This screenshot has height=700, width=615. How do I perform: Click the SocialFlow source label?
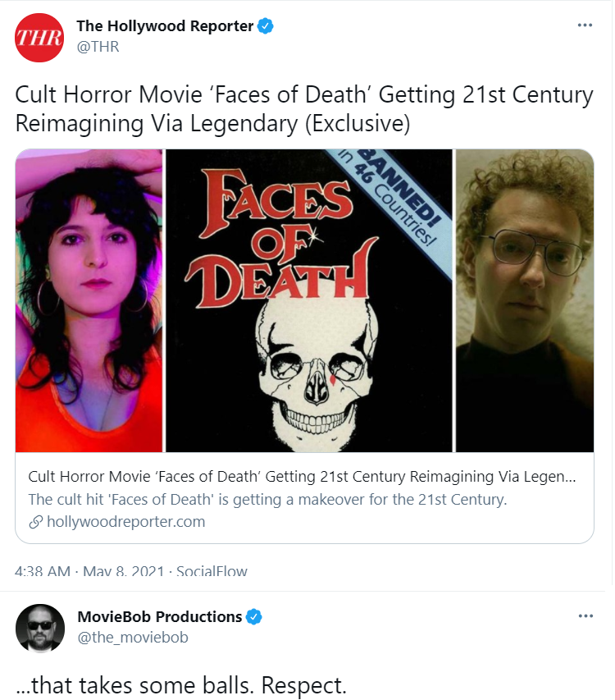[x=212, y=570]
